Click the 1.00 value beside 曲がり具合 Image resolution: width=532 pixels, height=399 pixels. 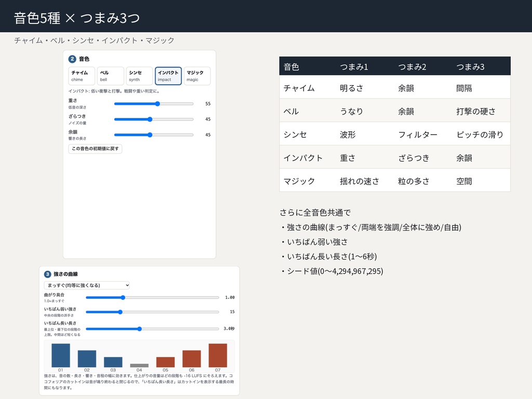pyautogui.click(x=230, y=298)
